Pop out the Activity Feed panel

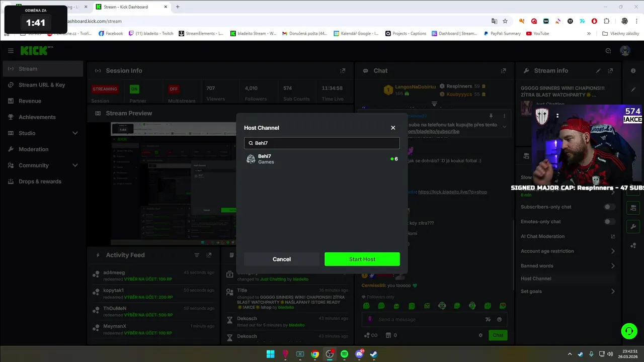coord(209,255)
